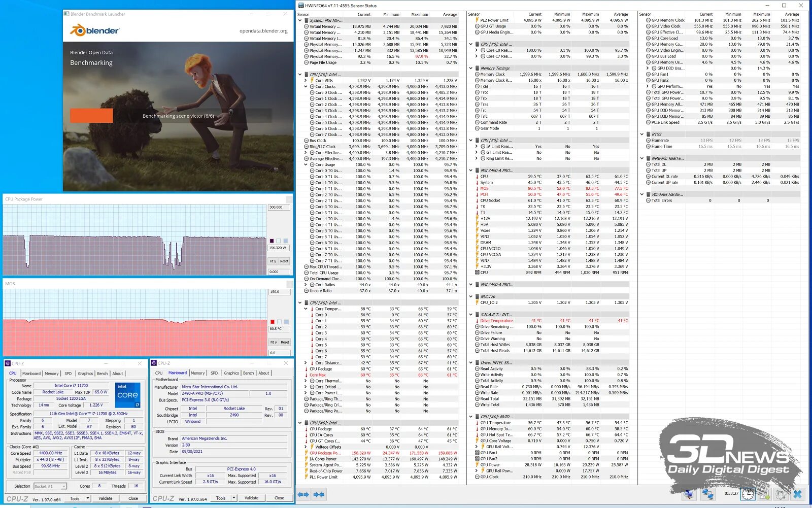Open Graphics tab in right CPU-Z
The width and height of the screenshot is (812, 508).
click(231, 373)
